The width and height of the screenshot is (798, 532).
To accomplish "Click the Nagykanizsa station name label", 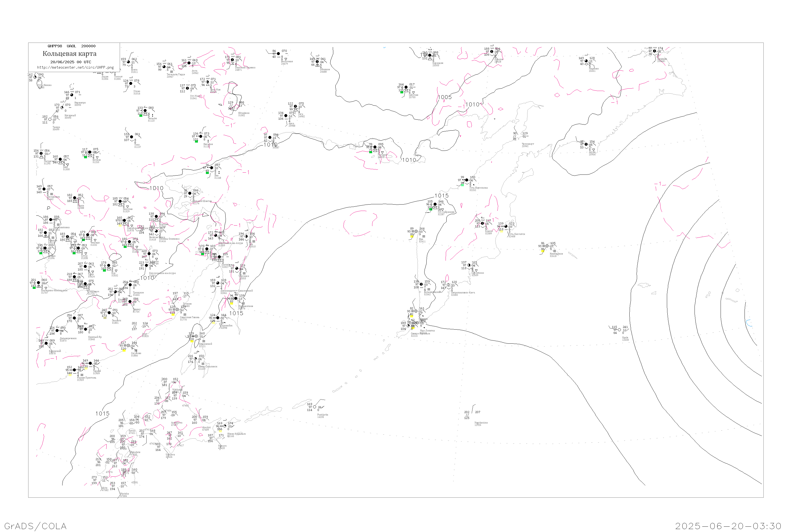I will [481, 423].
